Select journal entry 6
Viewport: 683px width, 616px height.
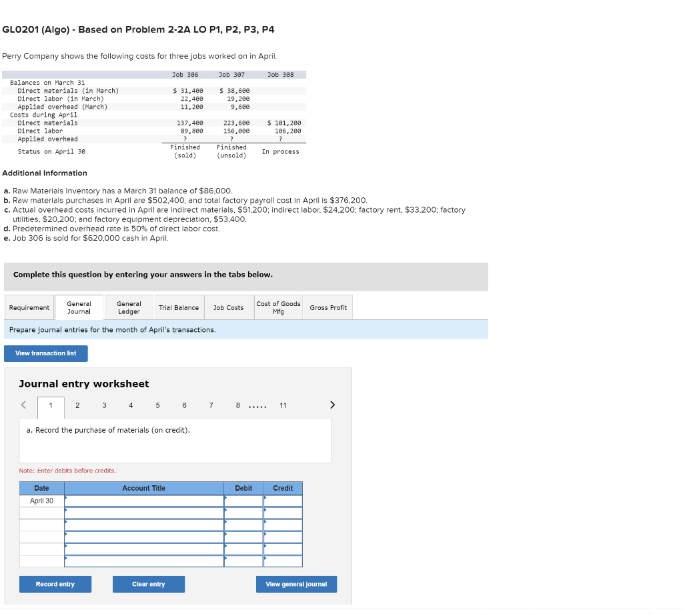coord(184,406)
